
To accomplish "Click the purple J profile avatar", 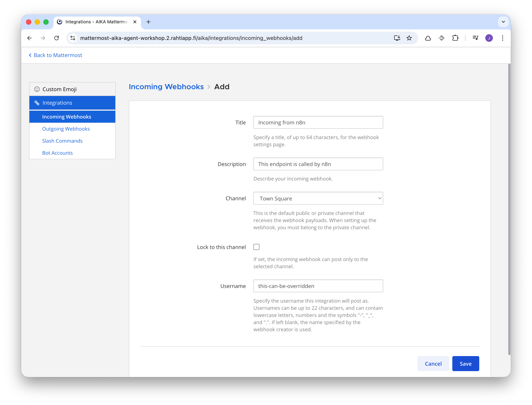I will point(489,38).
